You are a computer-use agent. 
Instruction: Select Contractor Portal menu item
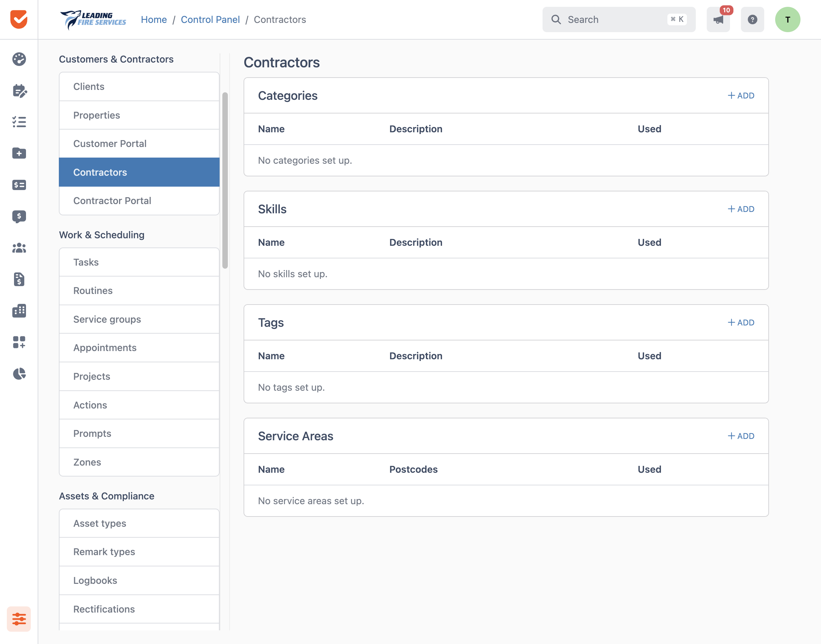click(x=139, y=201)
